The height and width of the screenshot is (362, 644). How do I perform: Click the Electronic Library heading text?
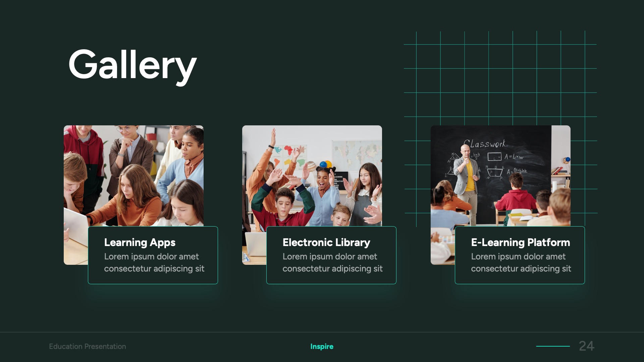pyautogui.click(x=326, y=242)
